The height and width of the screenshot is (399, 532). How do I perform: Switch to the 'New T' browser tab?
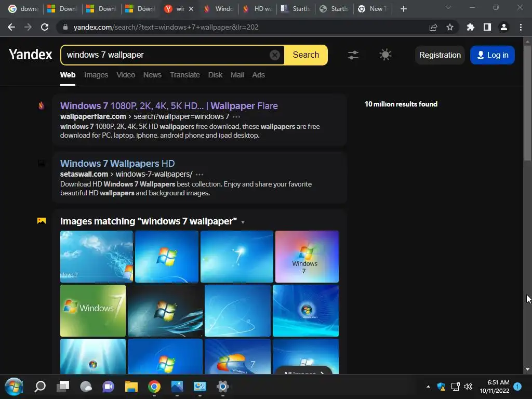373,9
